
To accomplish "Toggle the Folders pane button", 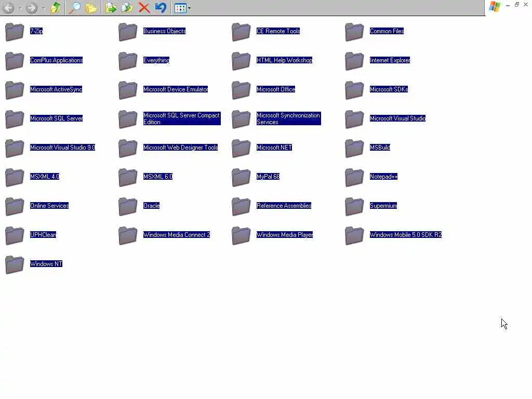I will (91, 8).
